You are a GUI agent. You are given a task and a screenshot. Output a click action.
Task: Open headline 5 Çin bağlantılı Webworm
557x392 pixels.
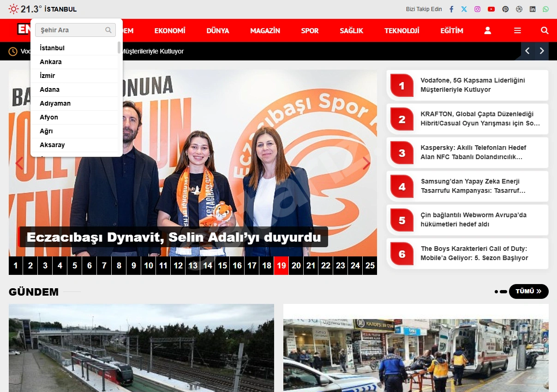pos(467,220)
